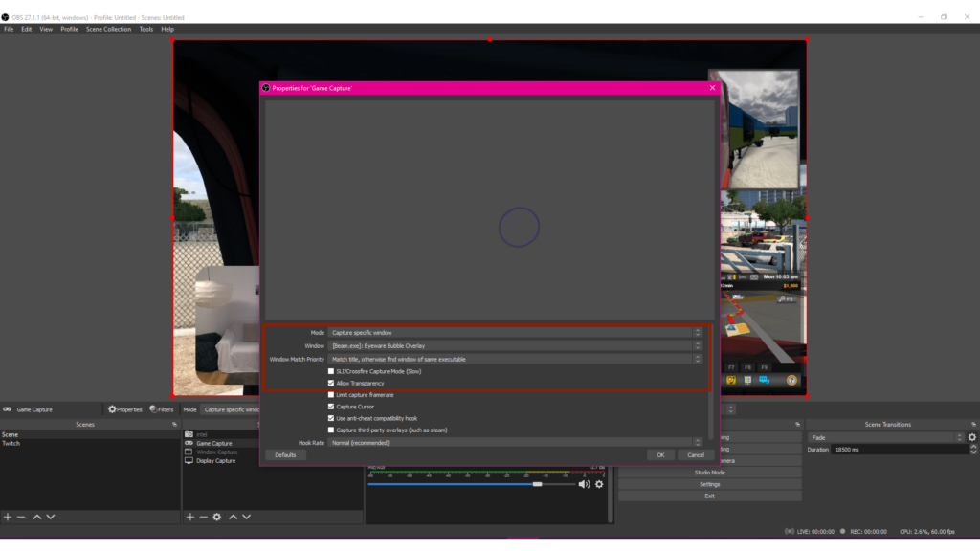Open the Help menu
The image size is (980, 551).
point(167,29)
